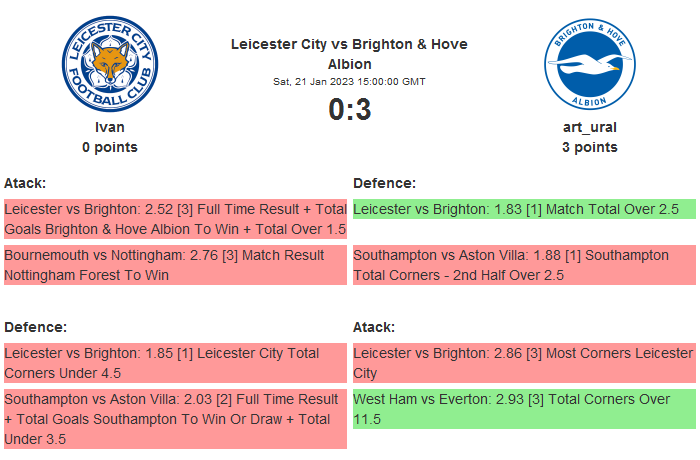Select art_ural's Atack section heading
The height and width of the screenshot is (460, 700).
[x=375, y=327]
